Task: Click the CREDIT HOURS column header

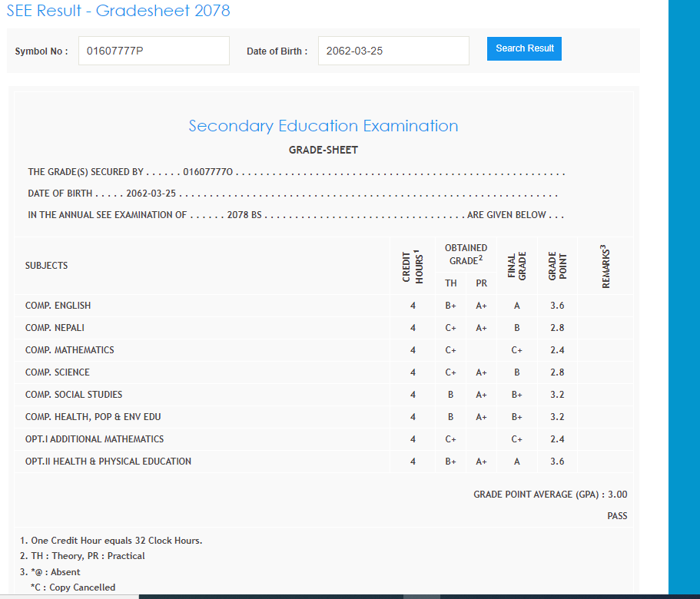Action: 413,266
